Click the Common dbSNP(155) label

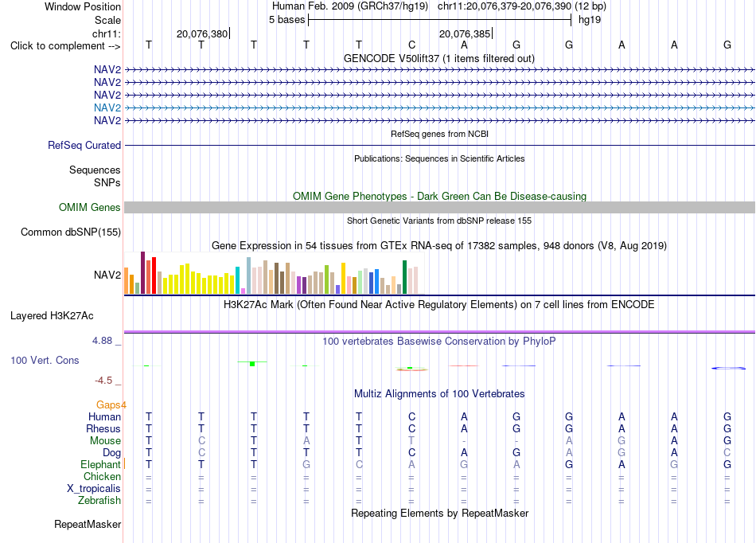pos(70,232)
